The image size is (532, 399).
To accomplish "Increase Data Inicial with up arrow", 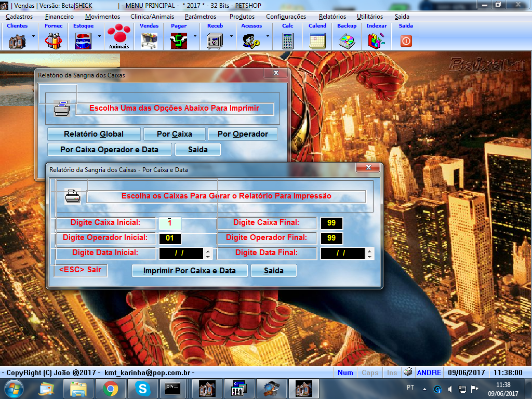I will pos(208,250).
